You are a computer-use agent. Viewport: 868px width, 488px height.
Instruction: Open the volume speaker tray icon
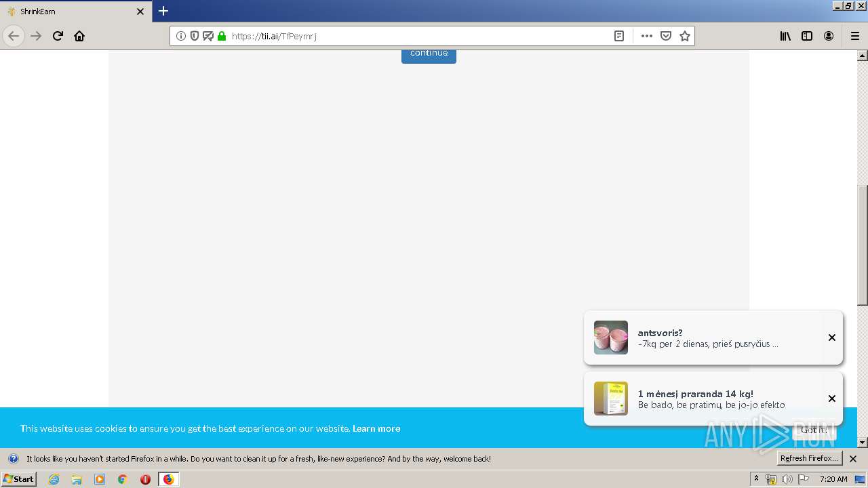(787, 479)
